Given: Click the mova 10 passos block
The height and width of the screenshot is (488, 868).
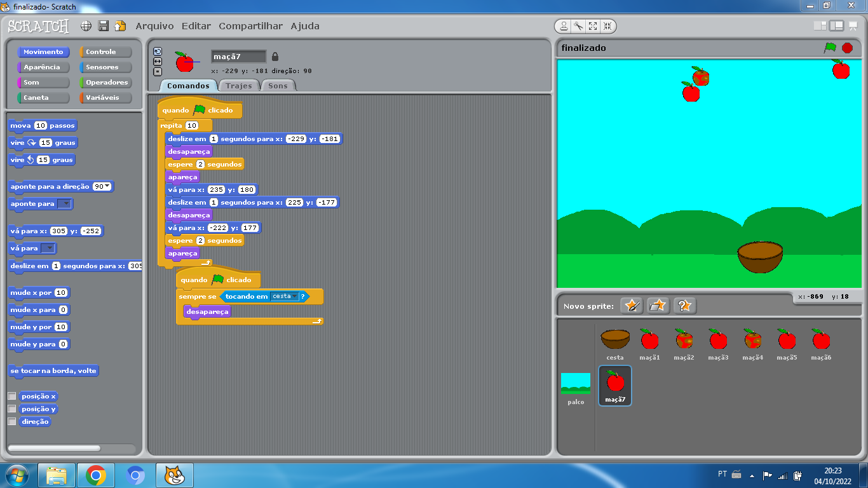Looking at the screenshot, I should click(x=43, y=126).
